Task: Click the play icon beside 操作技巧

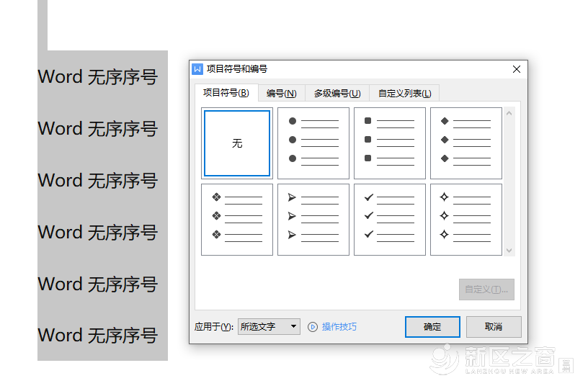Action: click(x=313, y=327)
